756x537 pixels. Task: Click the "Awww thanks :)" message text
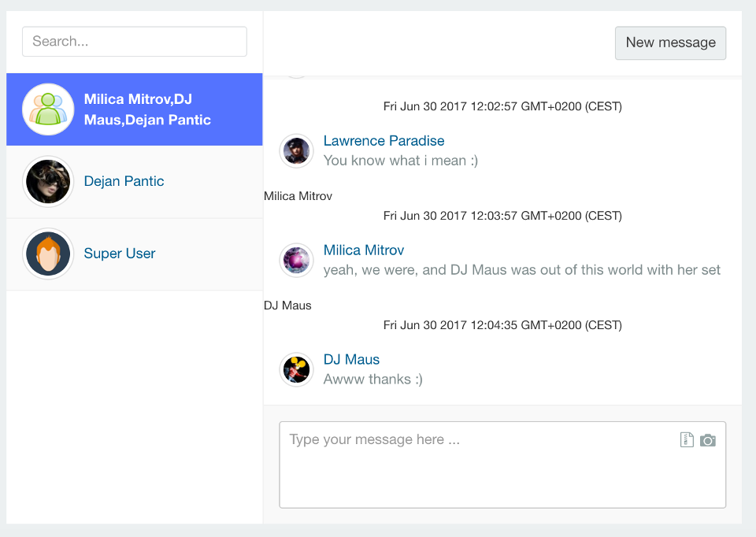coord(372,380)
